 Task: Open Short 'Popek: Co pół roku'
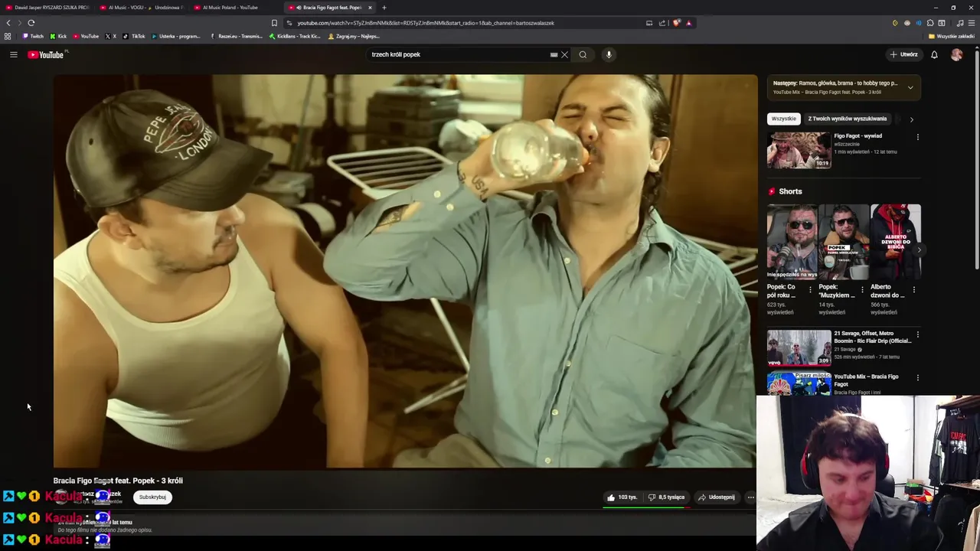(792, 241)
